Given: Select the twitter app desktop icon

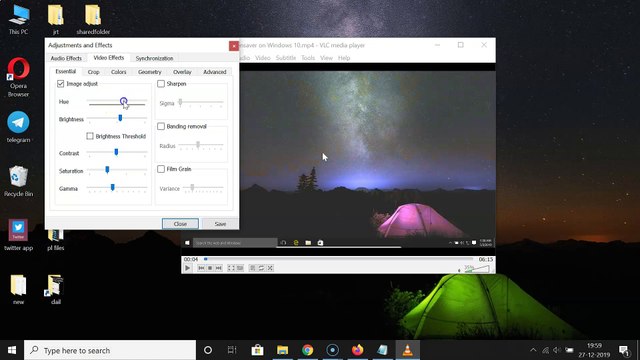Looking at the screenshot, I should [18, 235].
